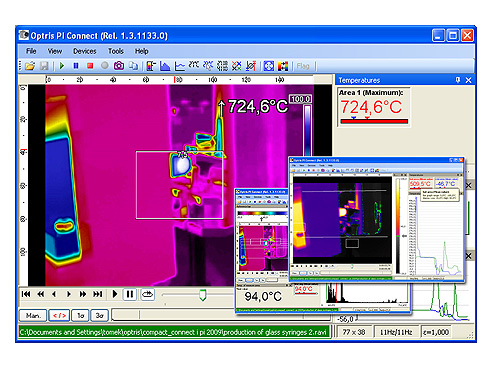Screen dimensions: 500x375
Task: Open the Help menu
Action: click(x=141, y=51)
